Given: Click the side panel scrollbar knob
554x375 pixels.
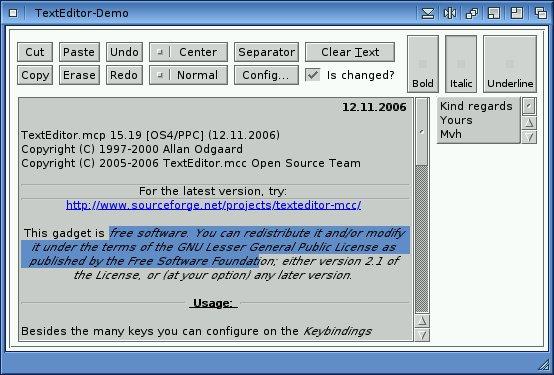Looking at the screenshot, I should click(529, 106).
